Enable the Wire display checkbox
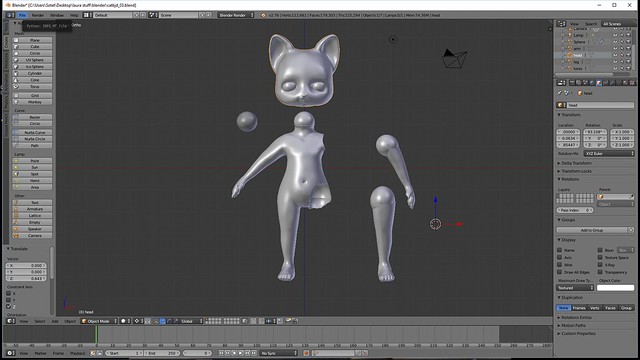Image resolution: width=640 pixels, height=360 pixels. tap(560, 264)
